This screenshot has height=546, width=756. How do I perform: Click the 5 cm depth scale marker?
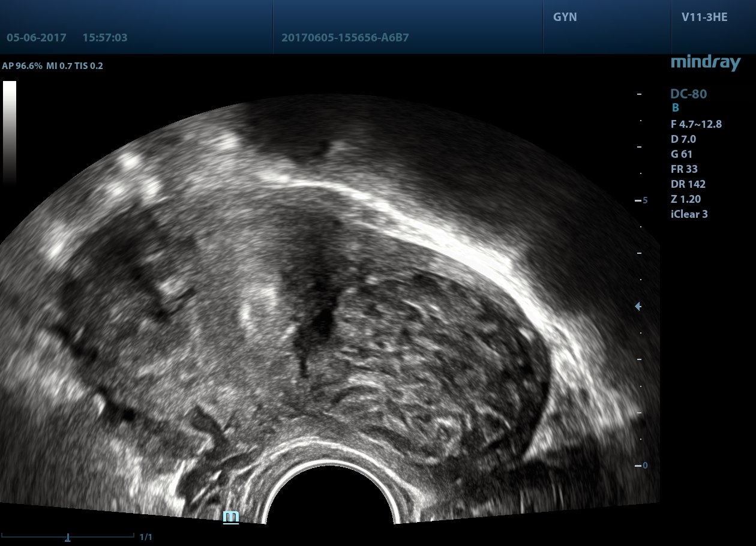click(x=644, y=200)
